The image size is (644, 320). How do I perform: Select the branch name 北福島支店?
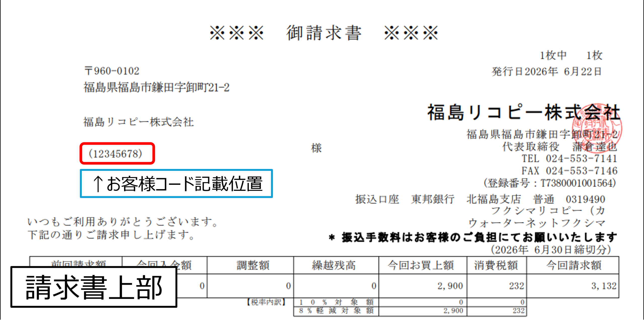click(494, 199)
